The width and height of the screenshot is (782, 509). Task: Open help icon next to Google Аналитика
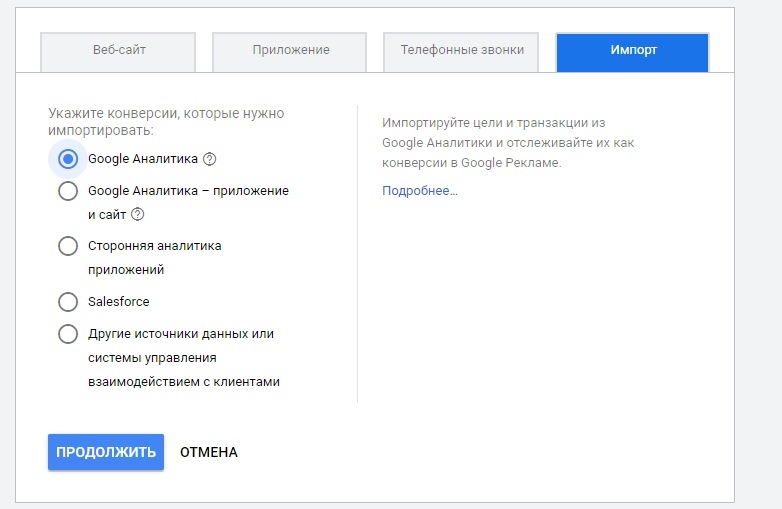210,159
